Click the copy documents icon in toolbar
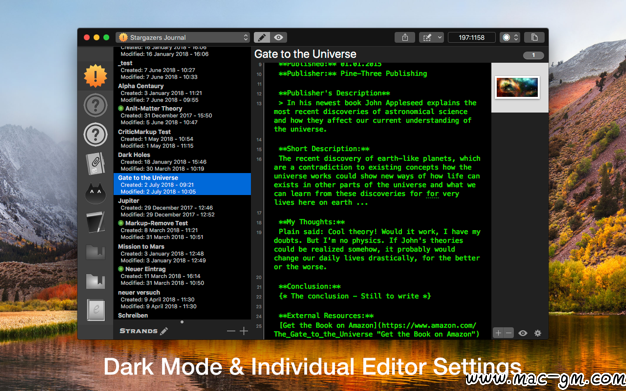 coord(534,38)
